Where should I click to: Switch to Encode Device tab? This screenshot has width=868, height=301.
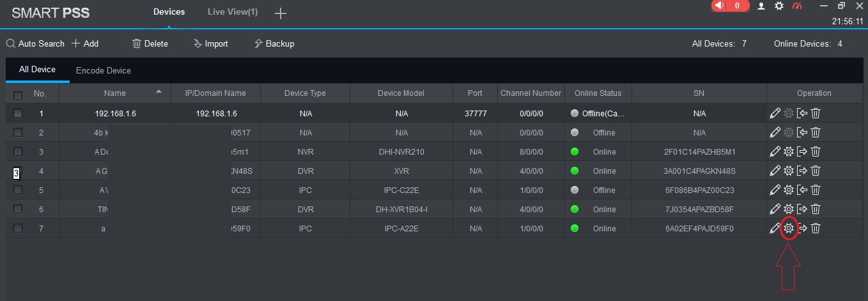(x=103, y=70)
